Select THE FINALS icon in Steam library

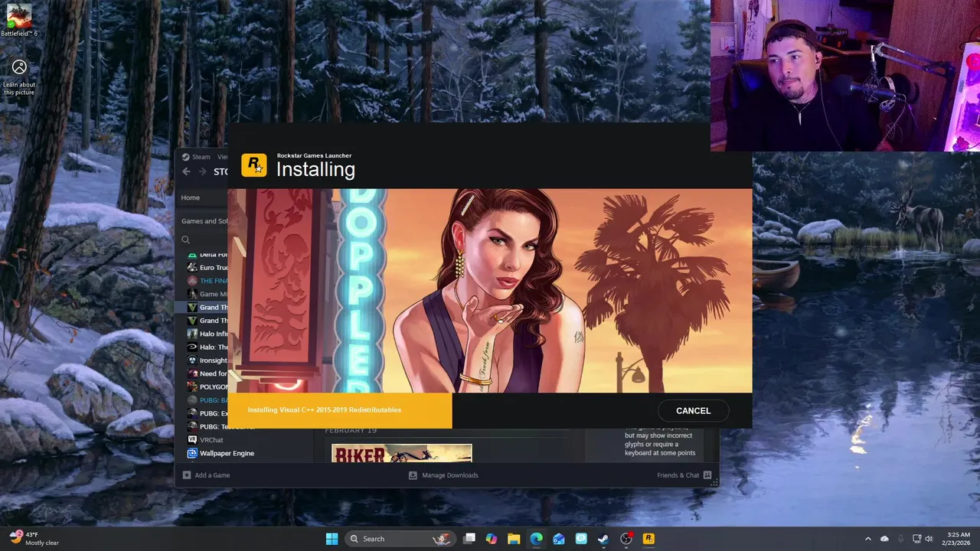192,281
